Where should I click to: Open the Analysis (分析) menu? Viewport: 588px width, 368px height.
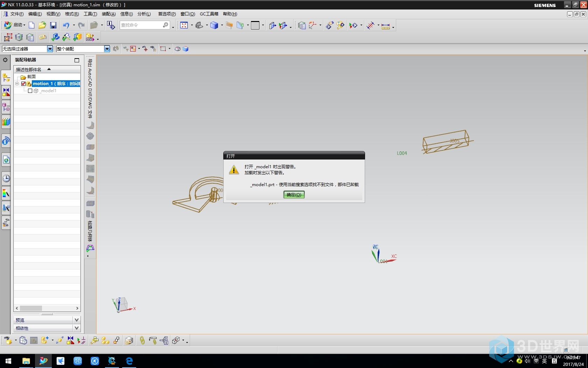(144, 14)
